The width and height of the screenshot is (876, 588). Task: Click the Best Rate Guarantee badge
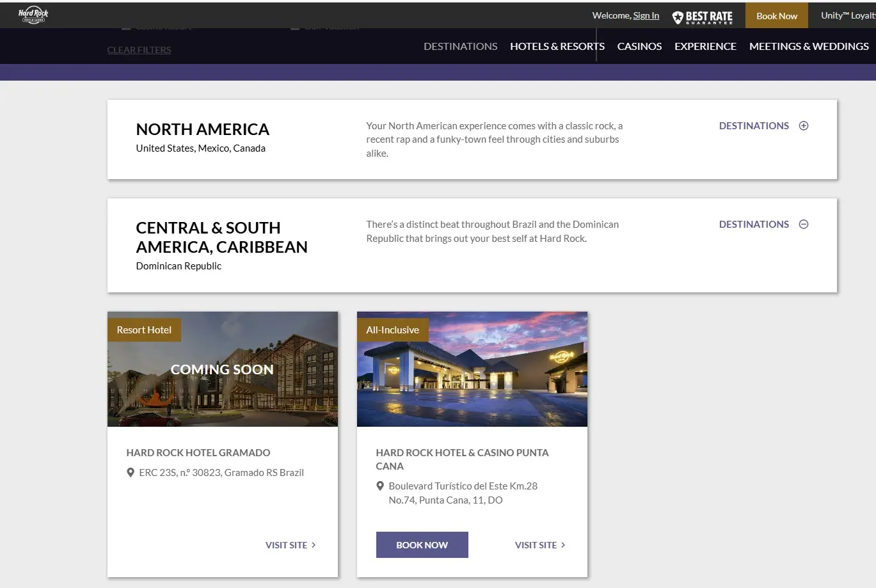(703, 17)
